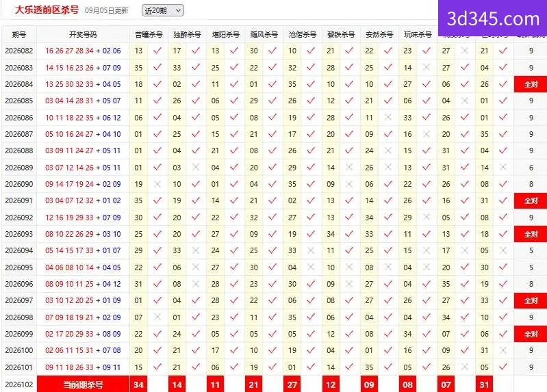
Task: Click the 3d345.com purple banner
Action: [x=493, y=18]
